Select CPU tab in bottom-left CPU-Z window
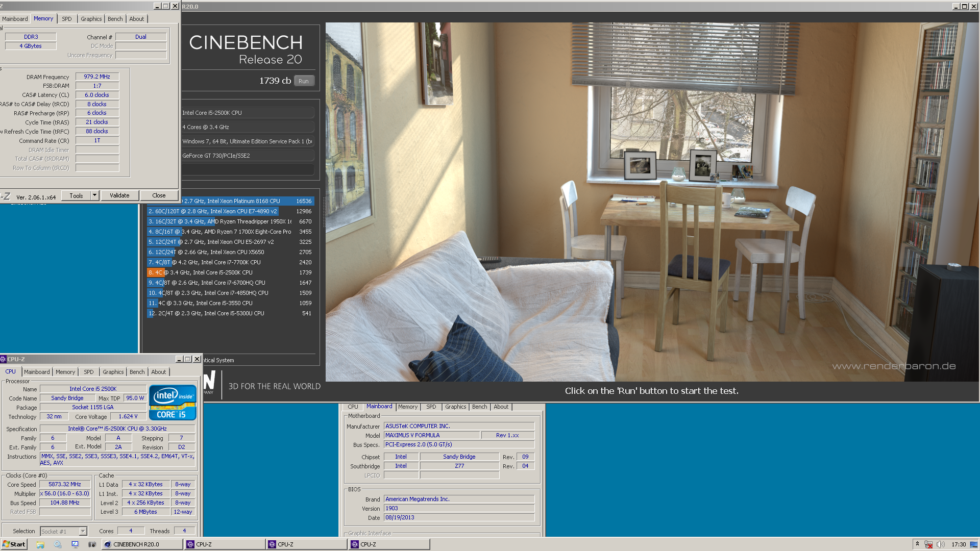Image resolution: width=980 pixels, height=551 pixels. pyautogui.click(x=11, y=371)
